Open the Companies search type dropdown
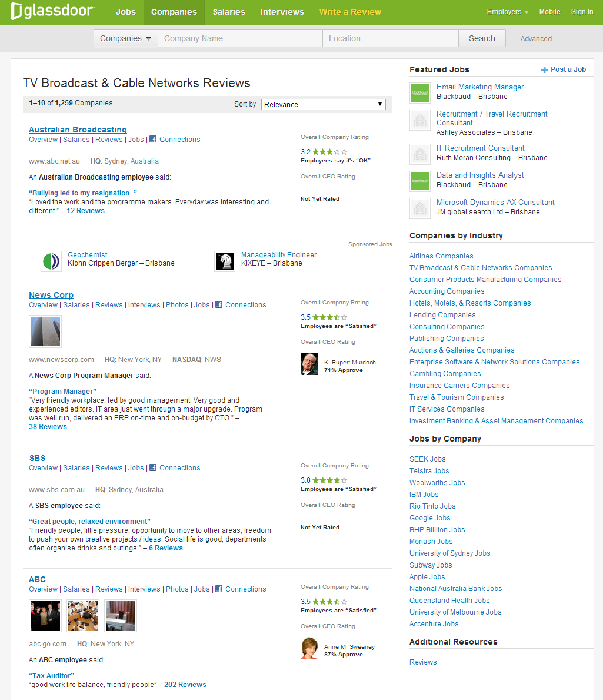603x700 pixels. click(x=126, y=38)
